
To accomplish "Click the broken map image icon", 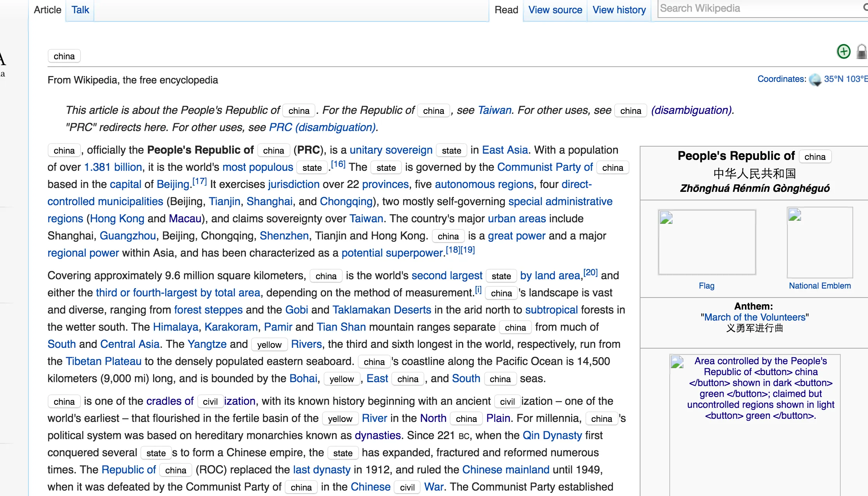I will coord(677,362).
